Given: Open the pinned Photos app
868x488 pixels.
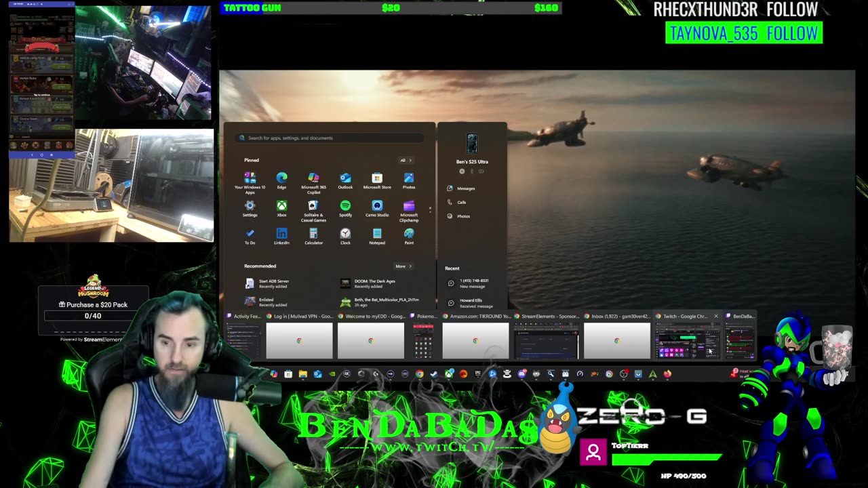Looking at the screenshot, I should pyautogui.click(x=409, y=181).
